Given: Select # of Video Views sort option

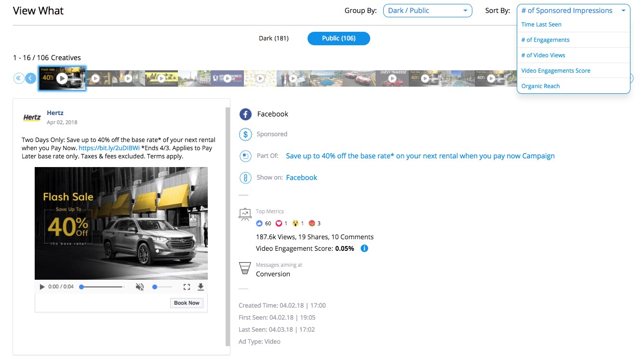Looking at the screenshot, I should click(573, 55).
